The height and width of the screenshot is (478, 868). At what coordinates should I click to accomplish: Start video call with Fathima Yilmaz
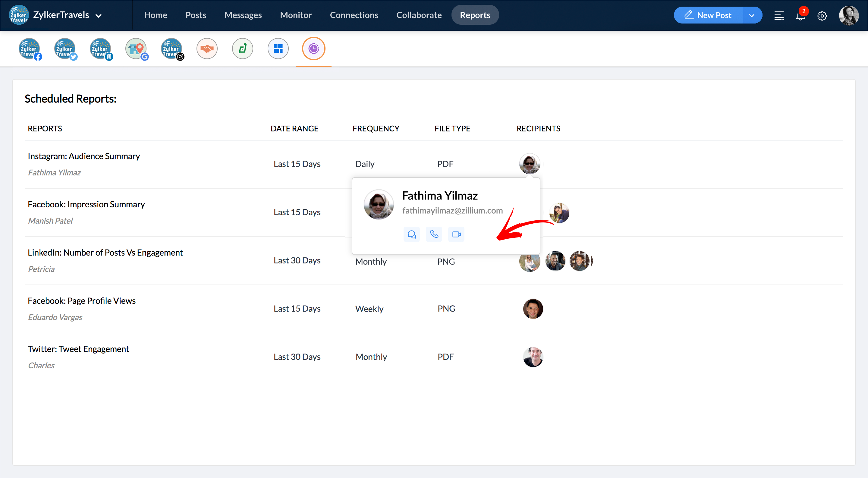click(456, 234)
